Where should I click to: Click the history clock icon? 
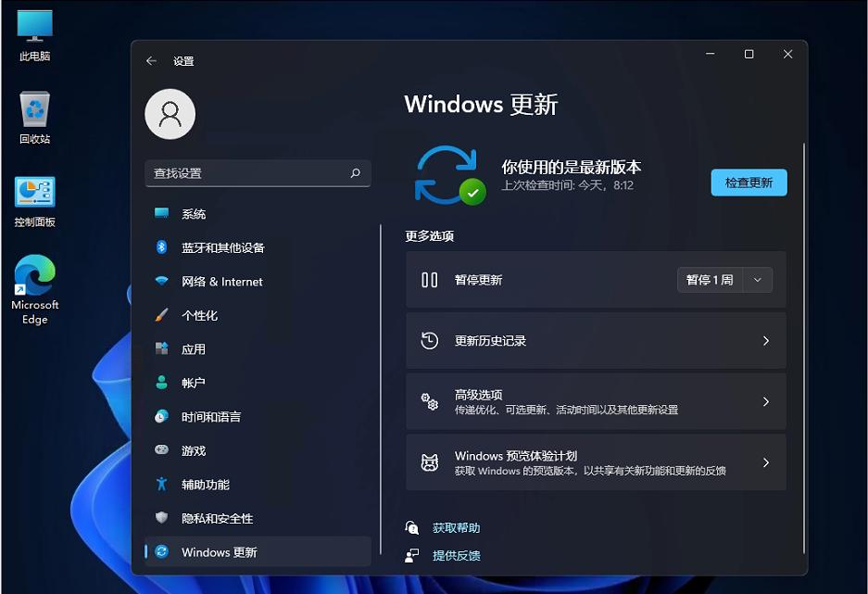(x=430, y=341)
